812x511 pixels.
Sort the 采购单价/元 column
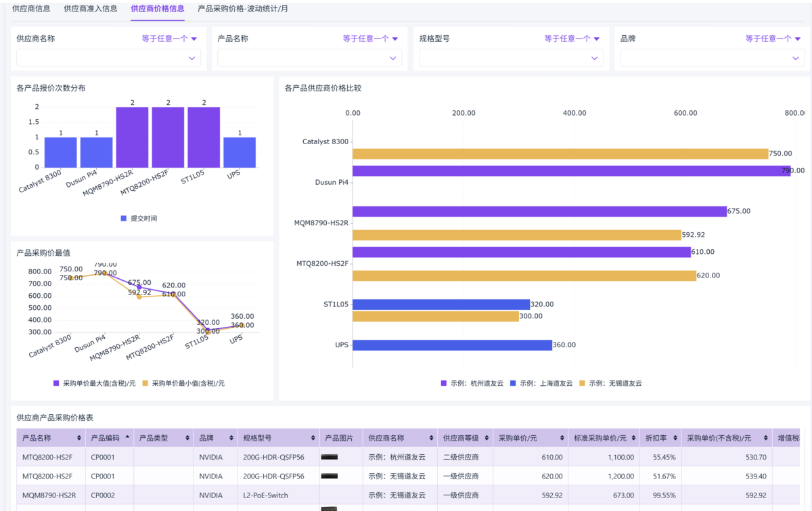561,438
